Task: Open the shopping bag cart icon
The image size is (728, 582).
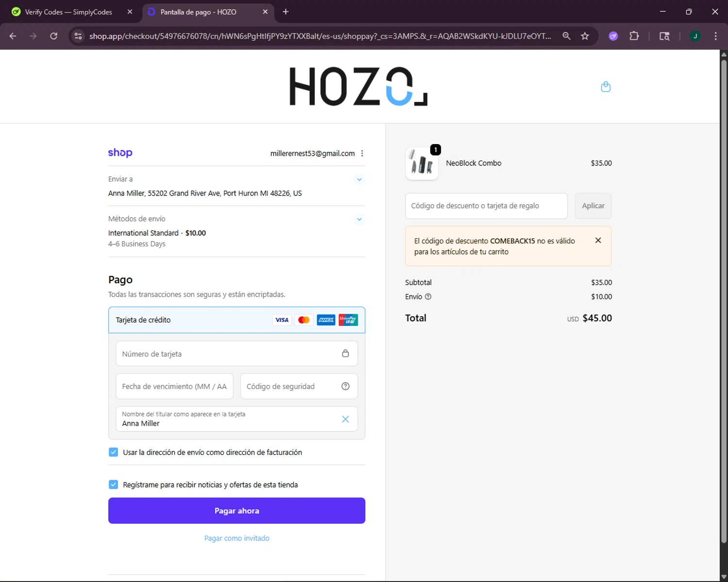Action: (x=606, y=87)
